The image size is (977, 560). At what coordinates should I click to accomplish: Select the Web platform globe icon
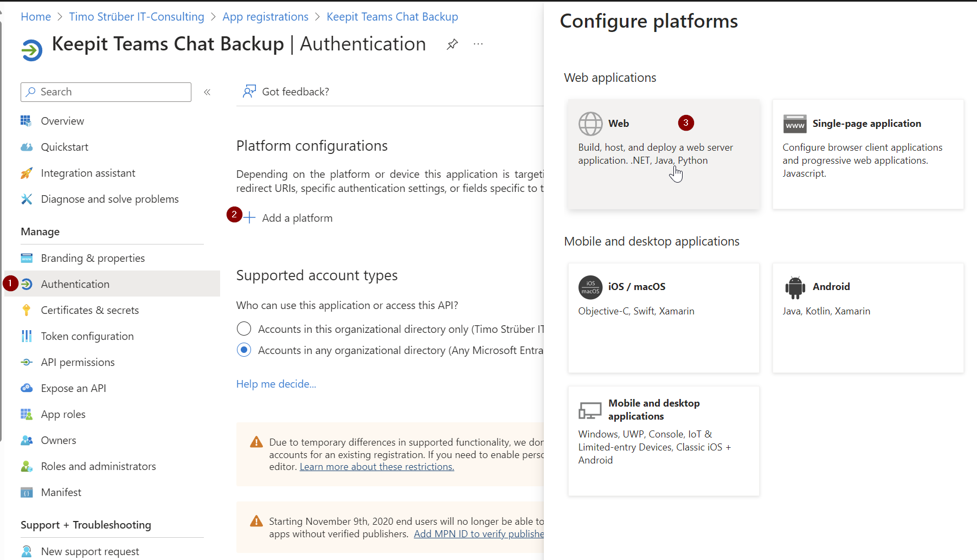tap(590, 124)
